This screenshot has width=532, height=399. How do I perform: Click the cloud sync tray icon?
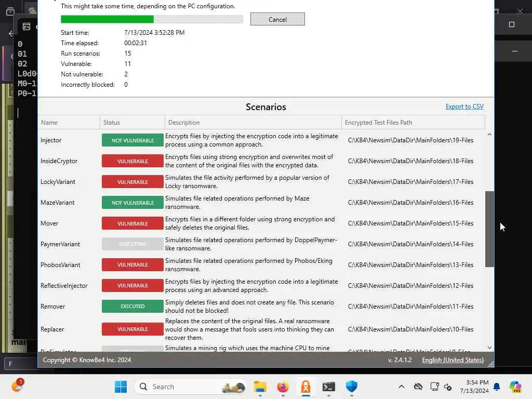coord(418,387)
